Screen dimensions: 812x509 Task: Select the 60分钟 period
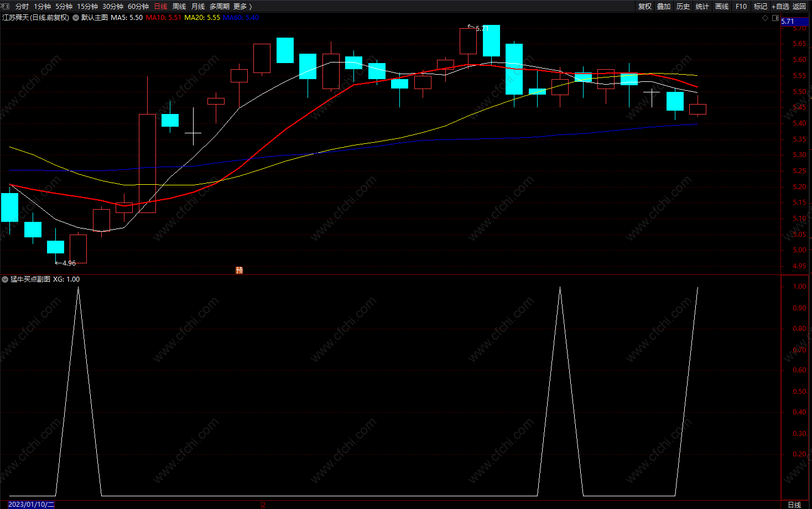(138, 7)
